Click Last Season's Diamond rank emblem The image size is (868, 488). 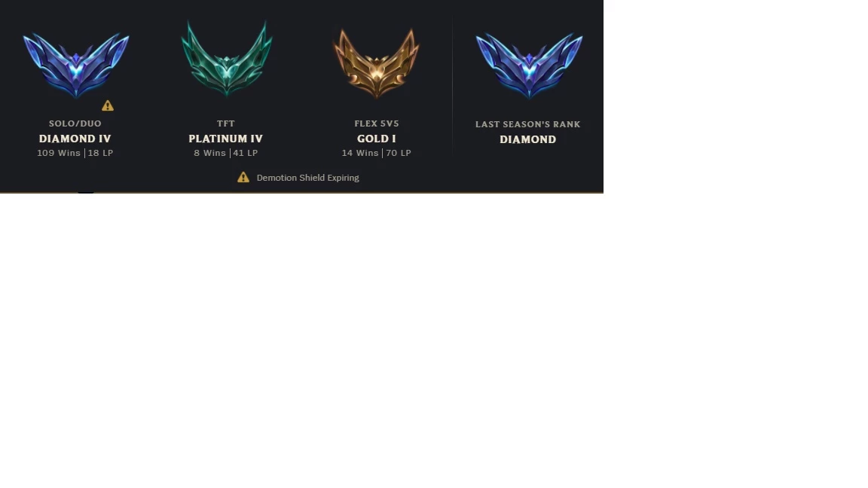(529, 64)
